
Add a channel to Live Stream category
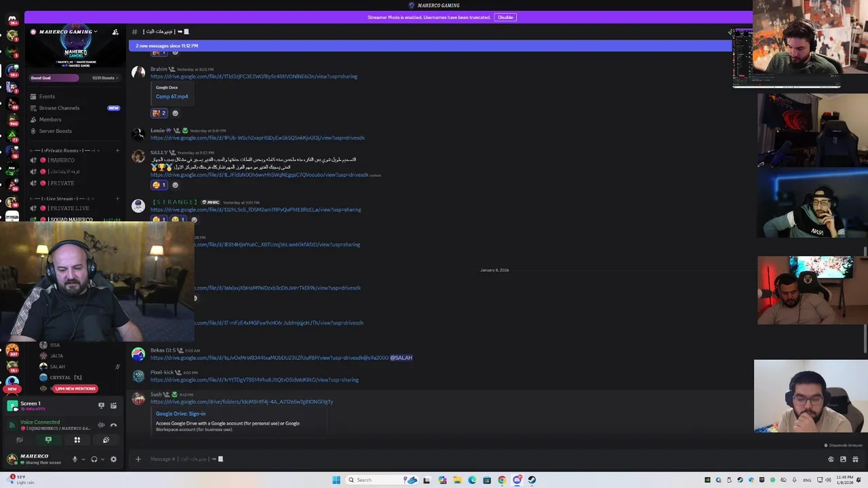point(117,199)
